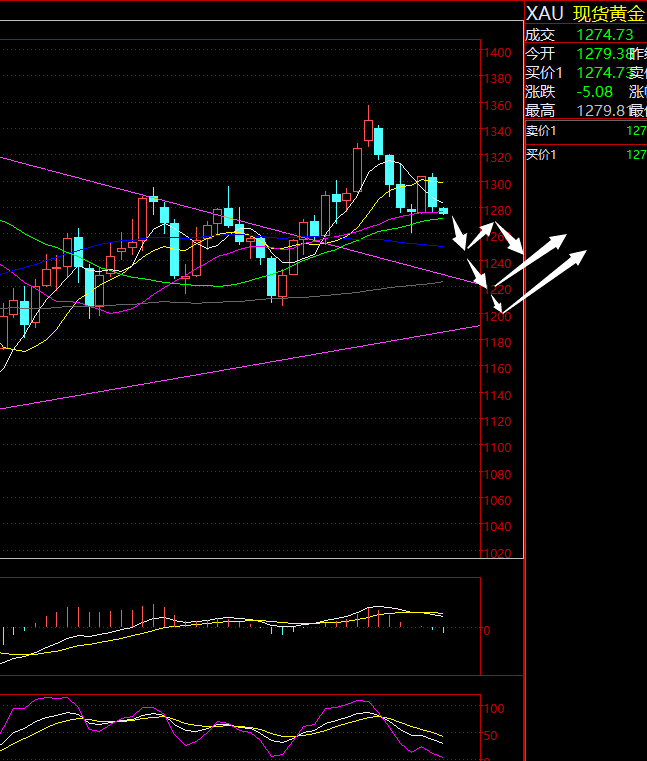Click the 涨跌 label
The height and width of the screenshot is (761, 647).
[540, 92]
